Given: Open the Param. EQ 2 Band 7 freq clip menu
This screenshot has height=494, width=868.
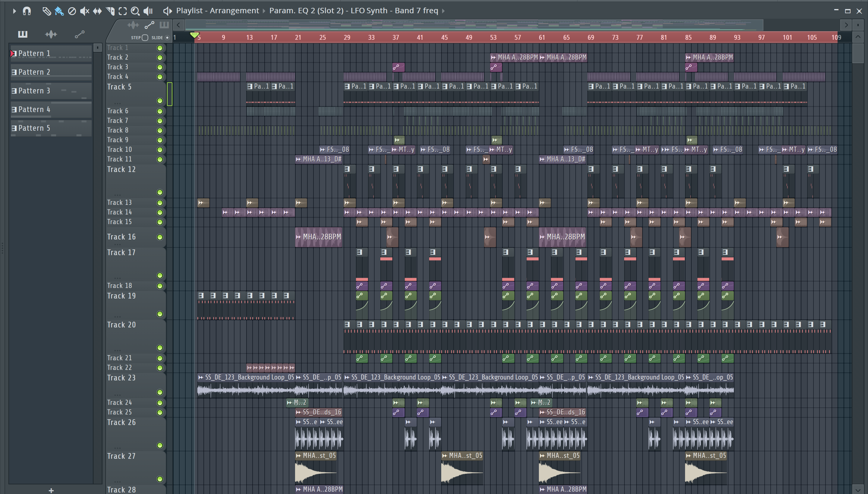Looking at the screenshot, I should [353, 11].
